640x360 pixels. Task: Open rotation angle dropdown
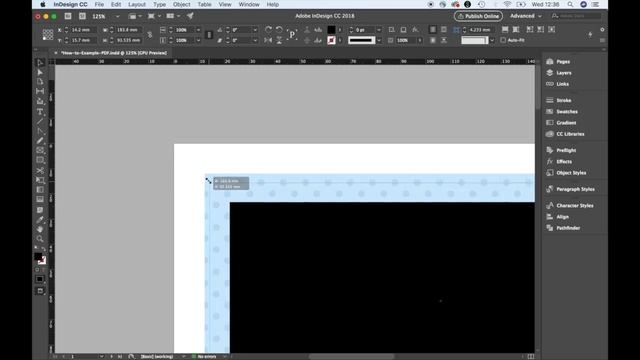pyautogui.click(x=255, y=30)
